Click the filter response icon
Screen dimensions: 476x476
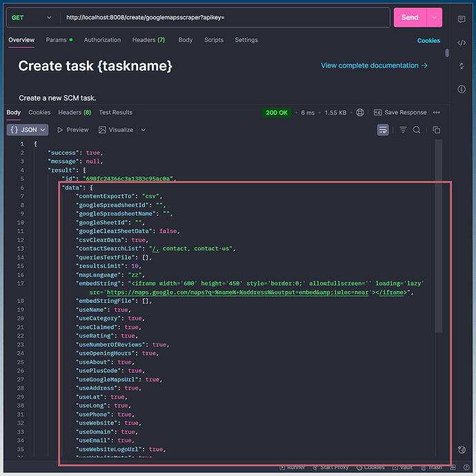(x=403, y=130)
